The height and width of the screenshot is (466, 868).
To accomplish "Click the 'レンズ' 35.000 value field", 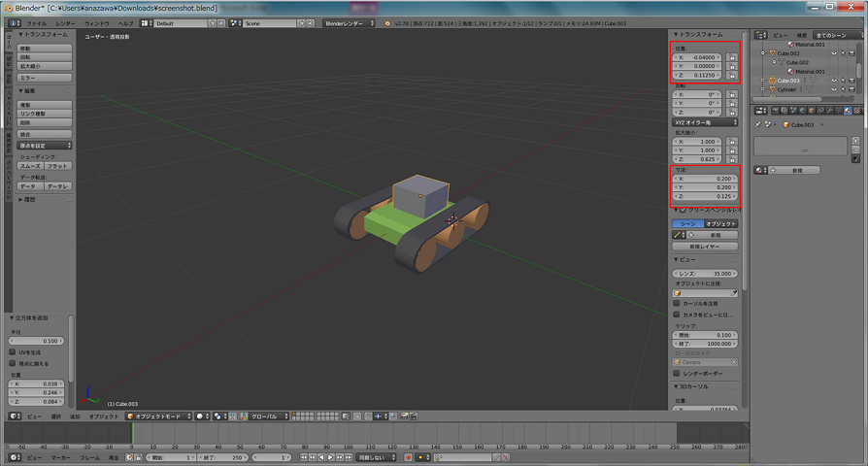I will pyautogui.click(x=706, y=274).
